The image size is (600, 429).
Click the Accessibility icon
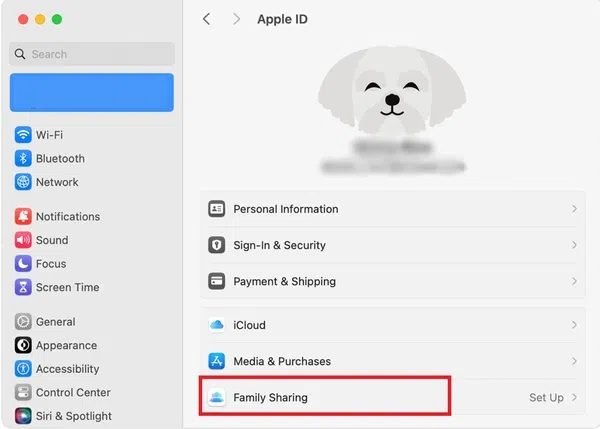23,369
